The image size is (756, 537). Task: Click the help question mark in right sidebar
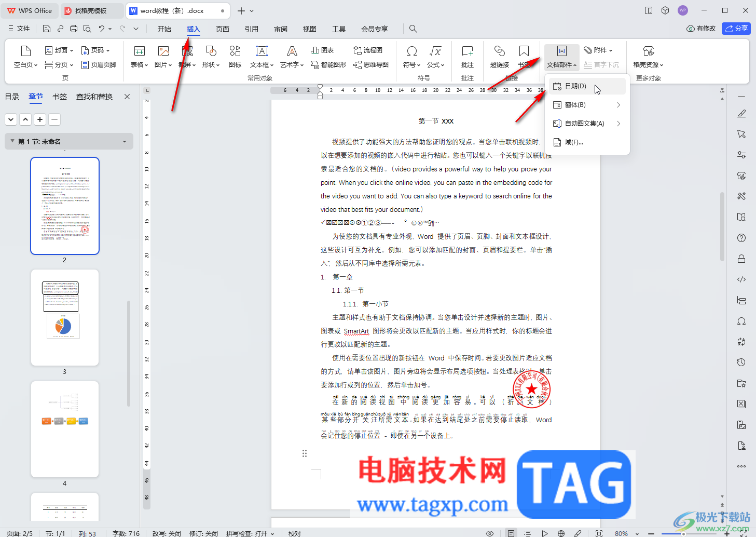741,238
